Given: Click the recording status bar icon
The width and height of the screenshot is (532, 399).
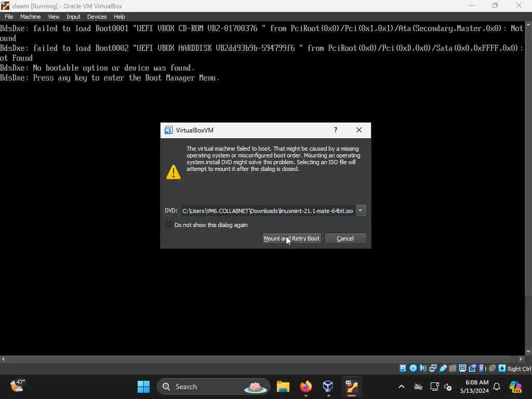Looking at the screenshot, I should (472, 368).
